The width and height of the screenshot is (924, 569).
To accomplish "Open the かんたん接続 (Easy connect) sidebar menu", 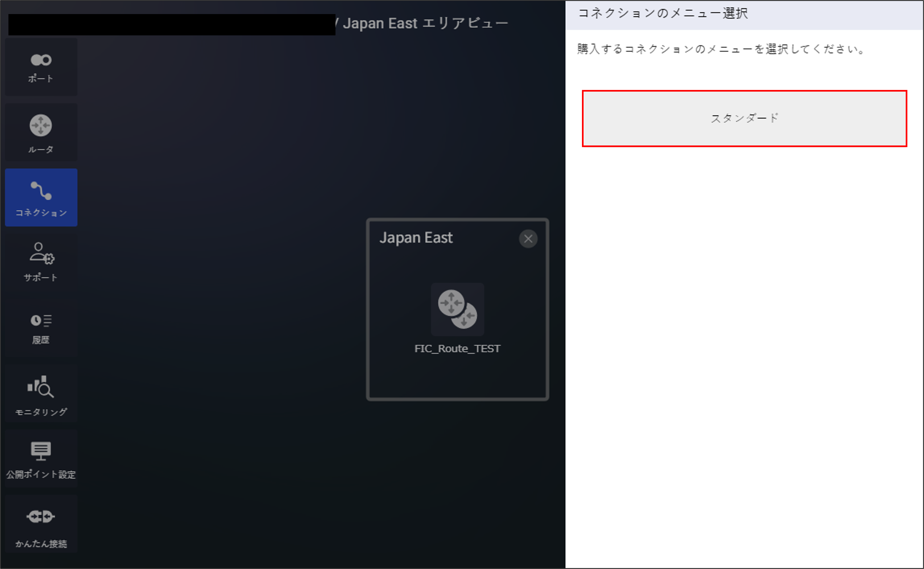I will (41, 524).
